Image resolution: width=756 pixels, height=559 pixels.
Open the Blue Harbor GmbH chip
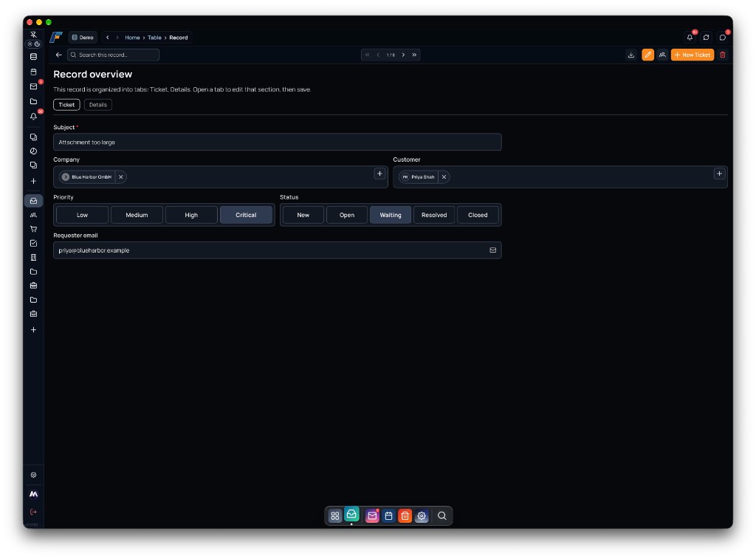tap(88, 177)
